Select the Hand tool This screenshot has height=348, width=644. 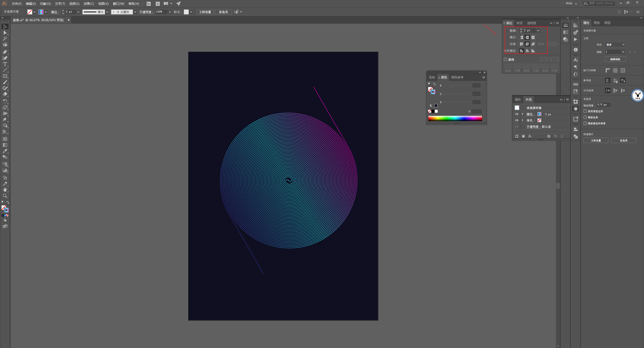pyautogui.click(x=5, y=190)
